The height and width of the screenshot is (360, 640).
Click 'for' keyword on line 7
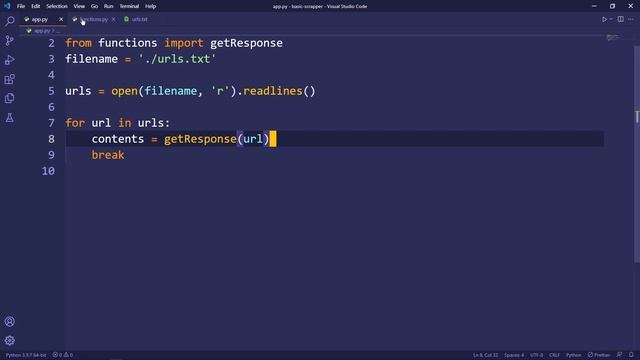pos(75,123)
